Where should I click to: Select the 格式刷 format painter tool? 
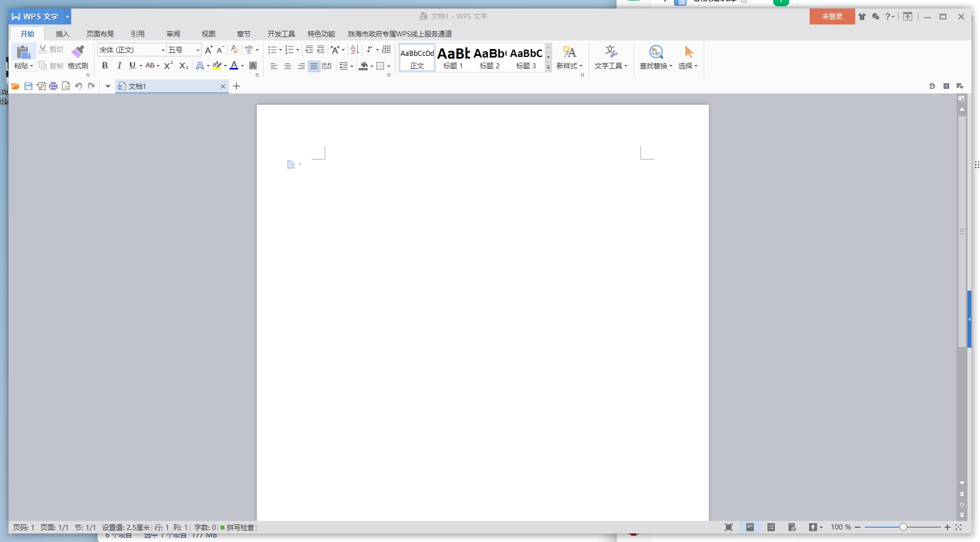coord(78,57)
